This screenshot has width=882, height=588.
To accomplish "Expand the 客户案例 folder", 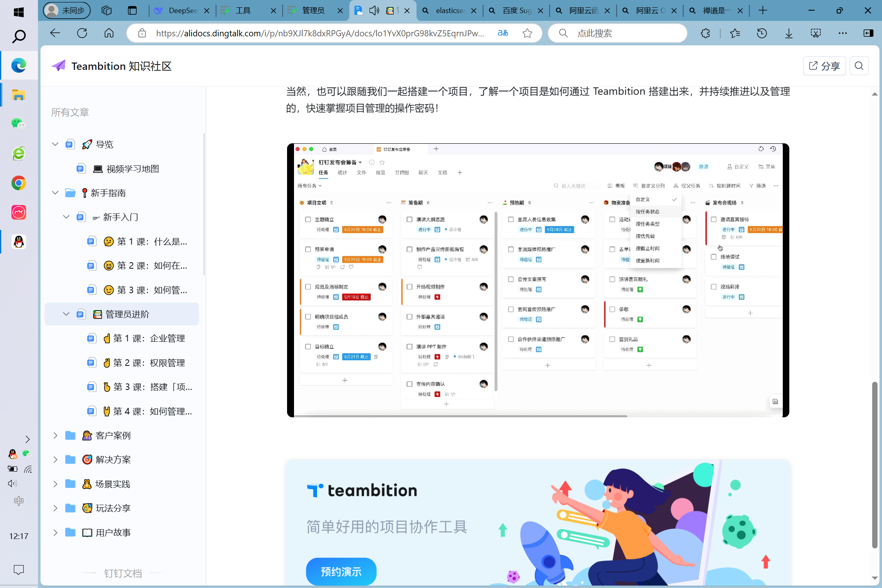I will [x=55, y=435].
